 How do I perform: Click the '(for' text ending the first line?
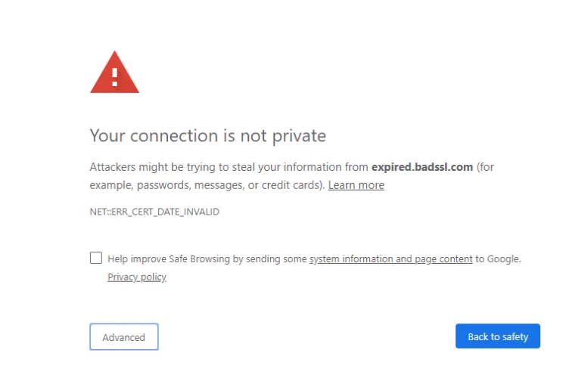pos(485,167)
